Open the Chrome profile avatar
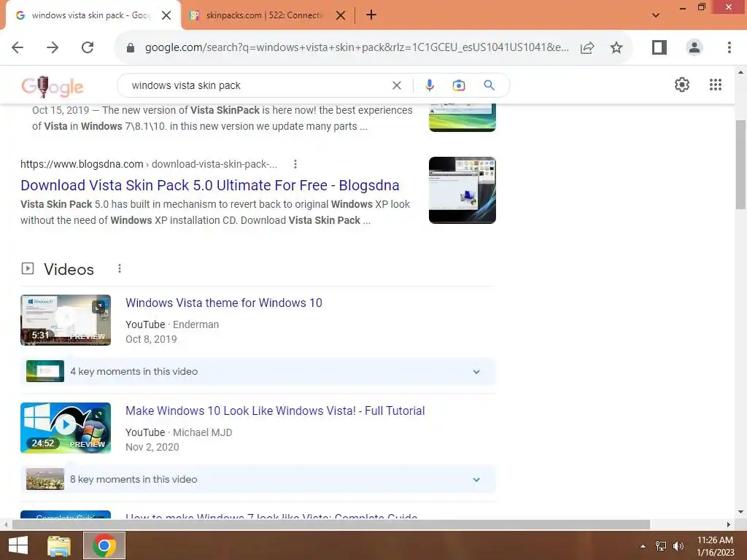The height and width of the screenshot is (560, 747). [x=694, y=47]
